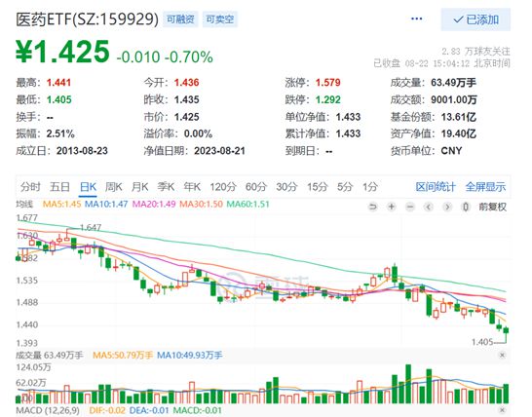Image resolution: width=532 pixels, height=417 pixels.
Task: Close the MACD indicator panel
Action: tap(502, 410)
